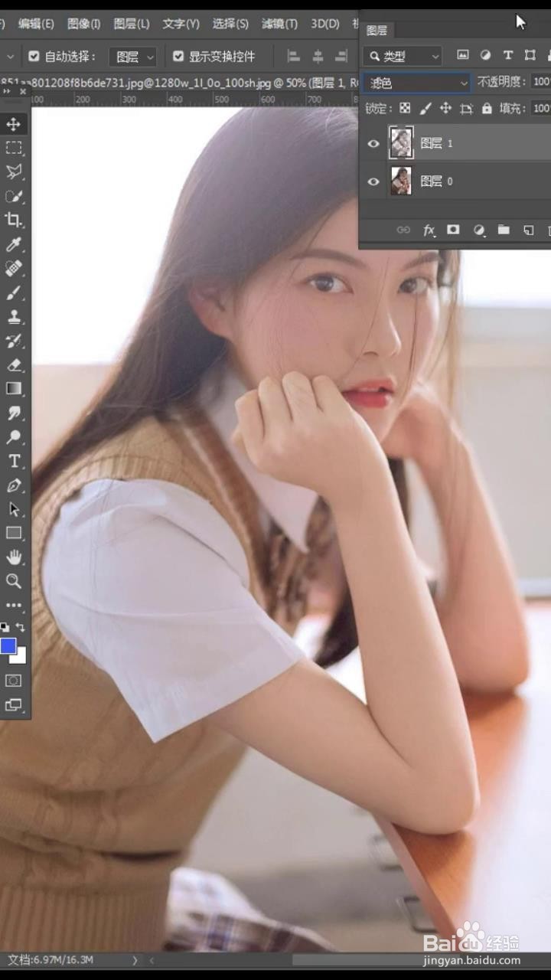Click the white background color swatch
Screen dimensions: 551x980
21,658
